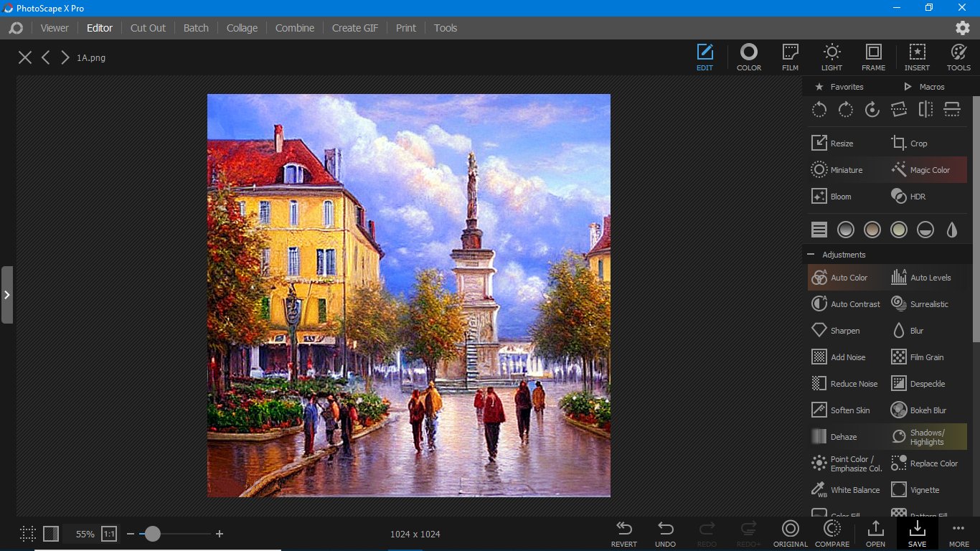This screenshot has height=551, width=980.
Task: Click the striped lines preset icon
Action: [819, 230]
